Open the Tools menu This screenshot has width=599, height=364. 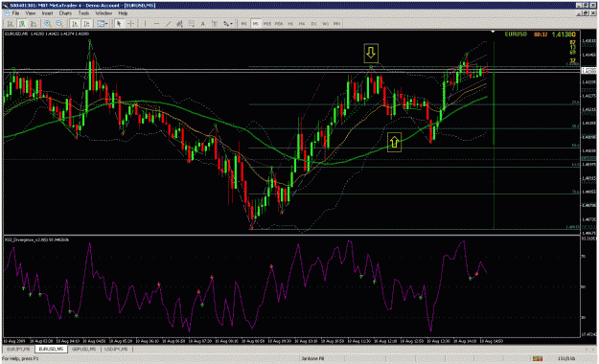(83, 13)
